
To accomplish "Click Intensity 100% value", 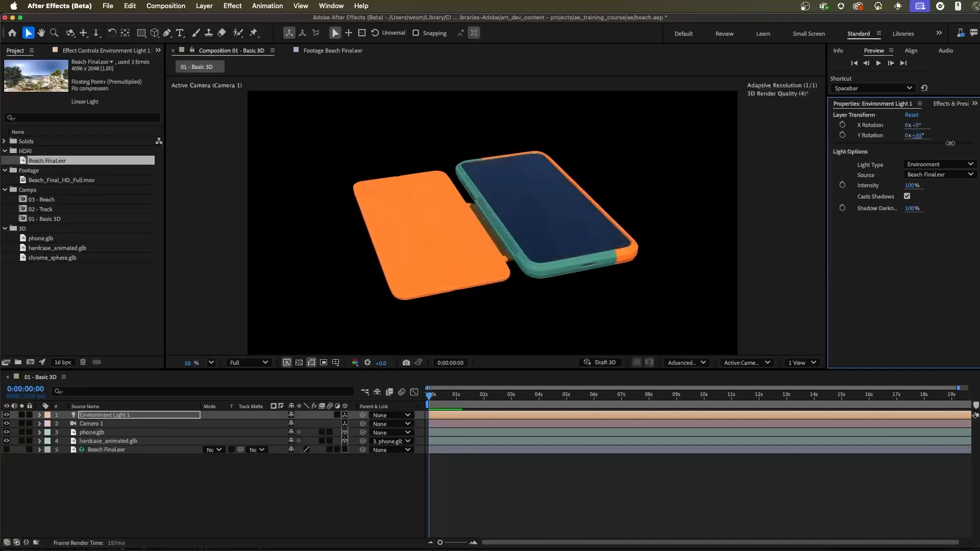I will [912, 185].
